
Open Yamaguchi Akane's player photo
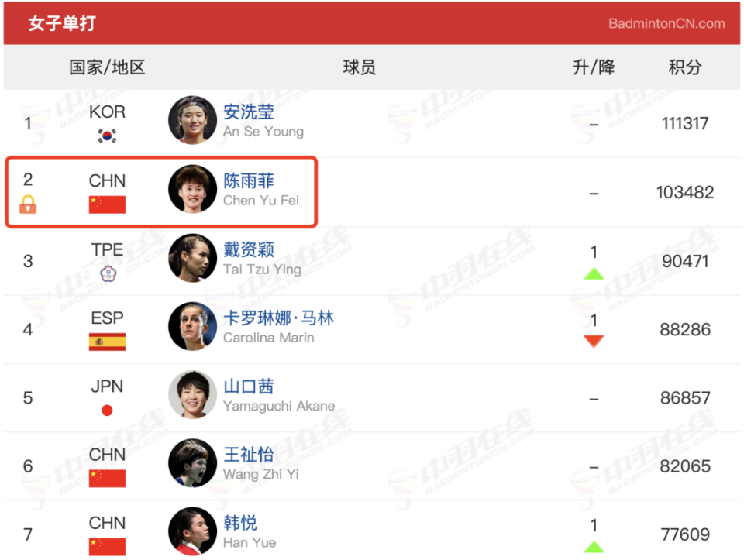192,394
